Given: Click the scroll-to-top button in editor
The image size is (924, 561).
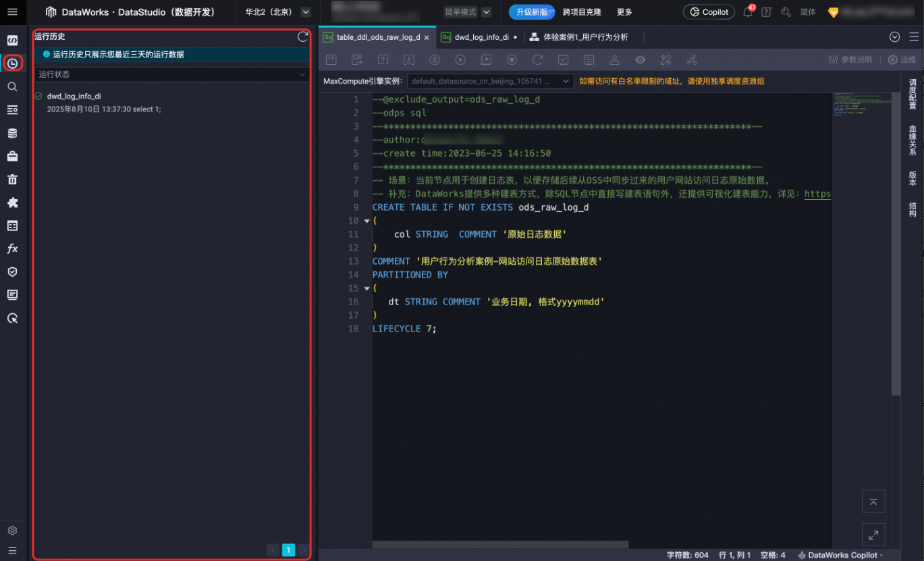Looking at the screenshot, I should coord(873,502).
